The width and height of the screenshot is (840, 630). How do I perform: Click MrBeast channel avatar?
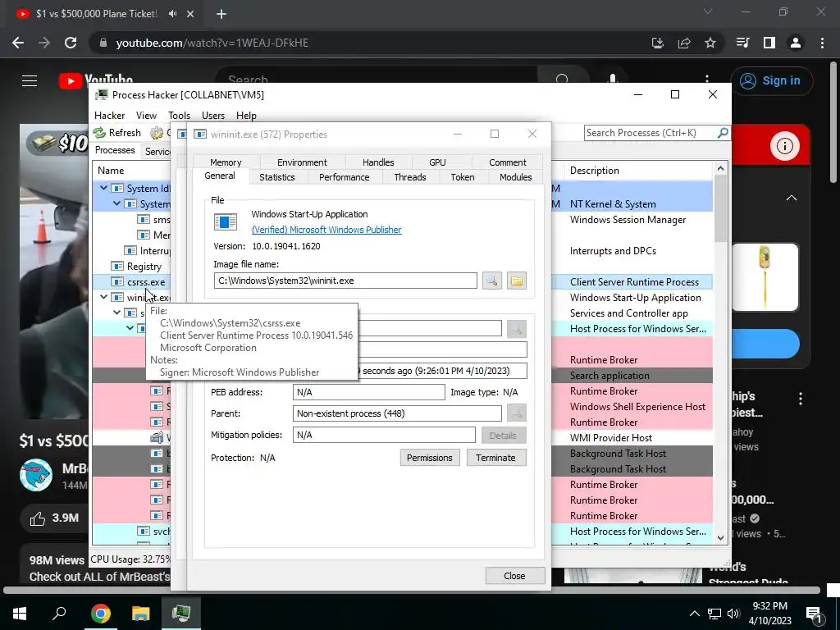point(36,475)
